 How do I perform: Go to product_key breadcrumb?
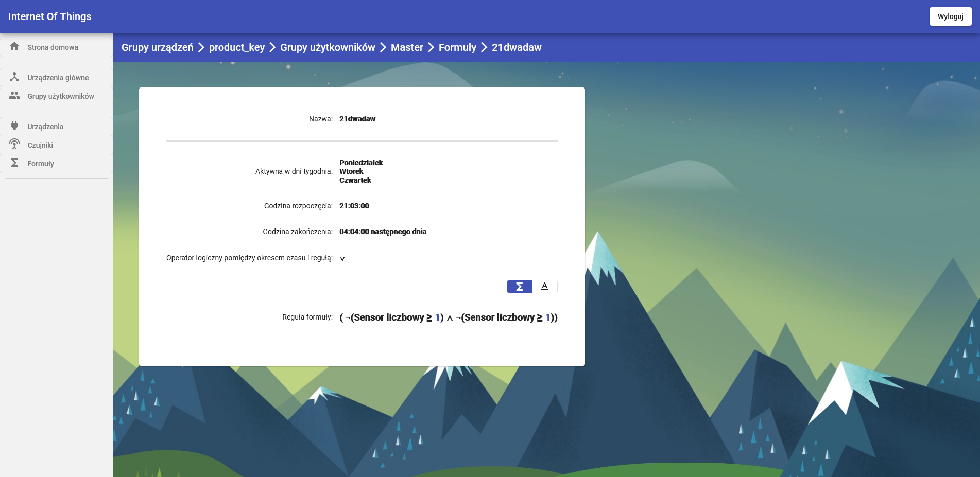click(237, 47)
